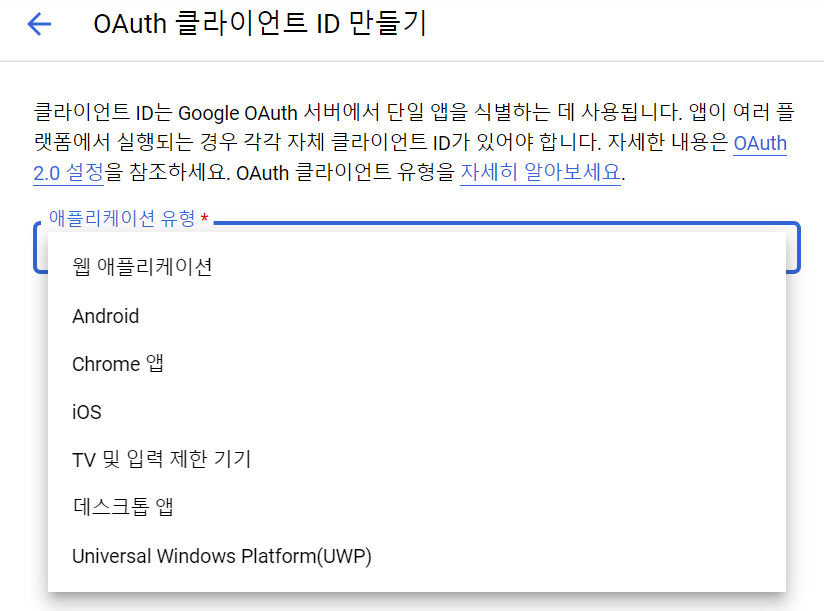Select iOS application type
824x611 pixels.
click(417, 412)
